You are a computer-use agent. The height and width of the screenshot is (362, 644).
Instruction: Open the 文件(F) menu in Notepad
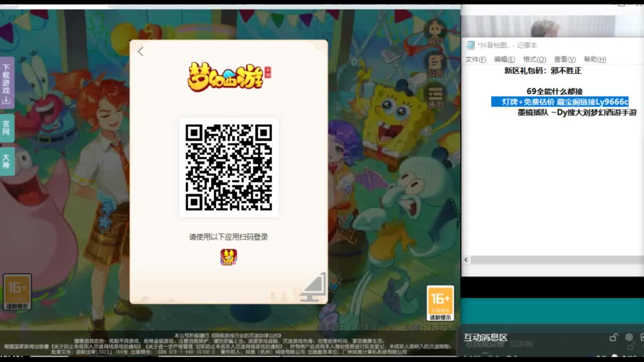[475, 59]
